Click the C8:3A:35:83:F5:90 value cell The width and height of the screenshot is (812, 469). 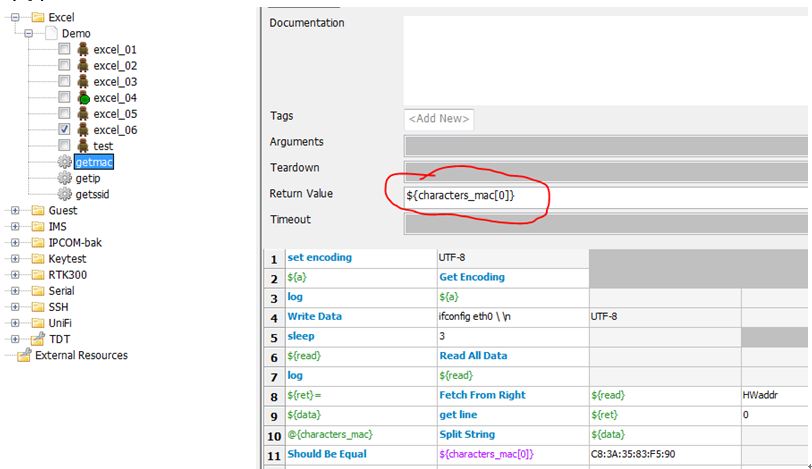pyautogui.click(x=665, y=455)
